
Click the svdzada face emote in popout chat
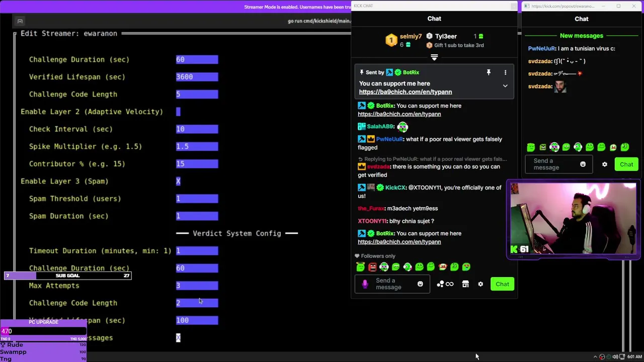click(560, 86)
